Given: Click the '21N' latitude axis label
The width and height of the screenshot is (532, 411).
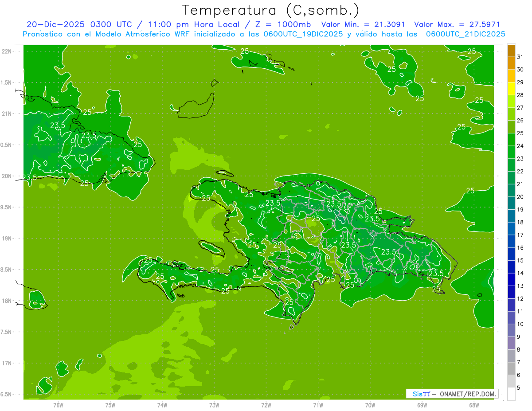Looking at the screenshot, I should 6,114.
